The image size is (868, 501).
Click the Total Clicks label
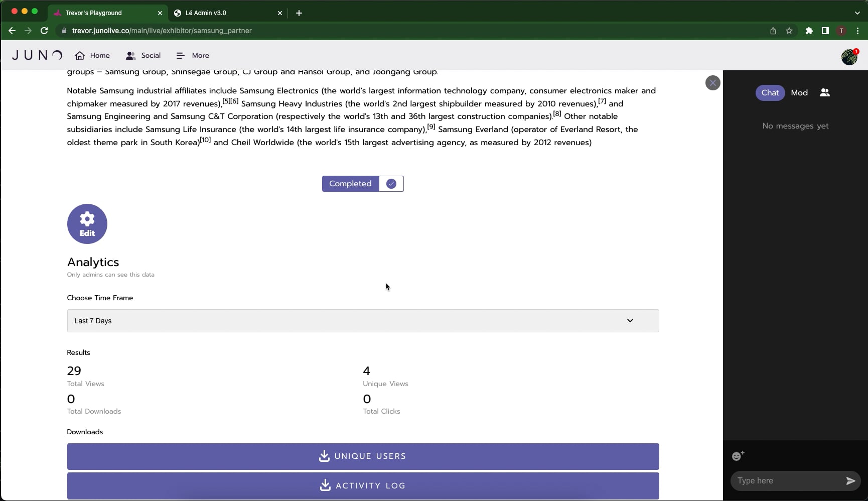[382, 412]
